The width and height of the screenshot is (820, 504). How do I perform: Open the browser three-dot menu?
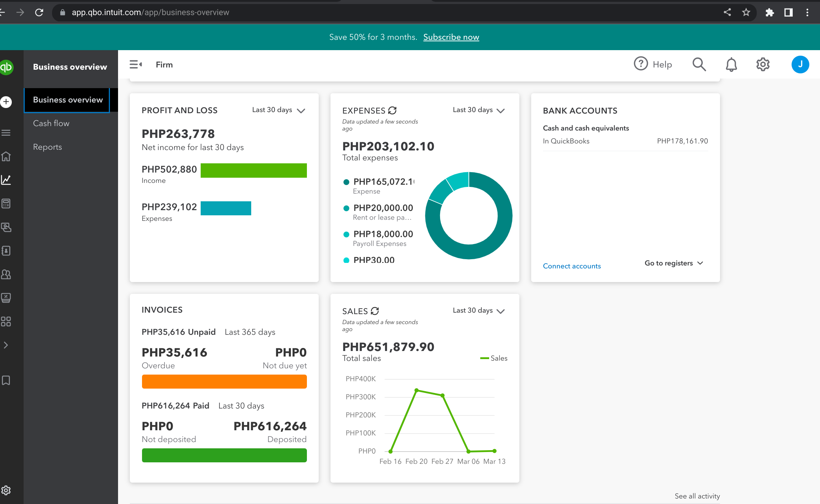point(807,13)
